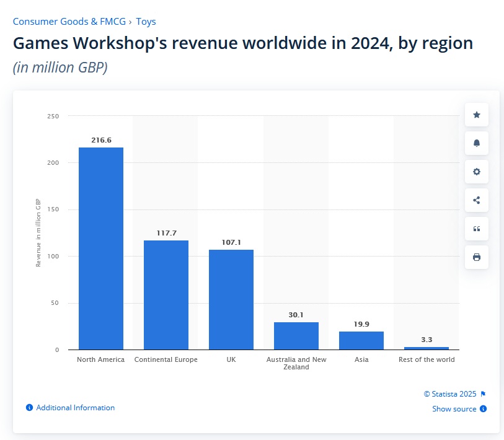Viewport: 504px width, 440px height.
Task: Click the Show source link
Action: (454, 409)
